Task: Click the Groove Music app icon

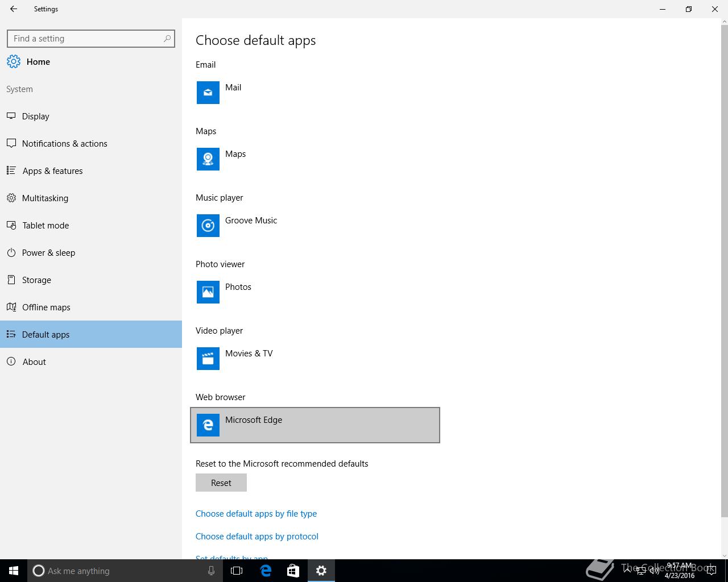Action: (208, 226)
